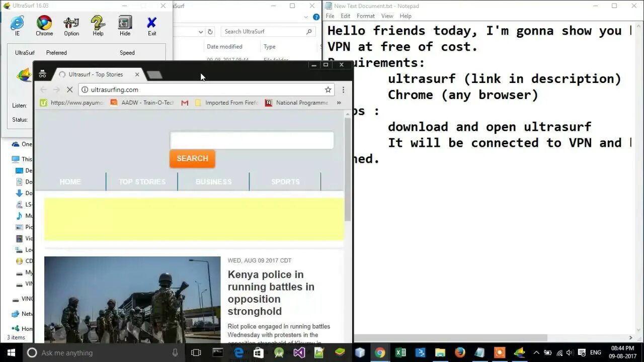Stop loading the page in Chrome

pos(70,89)
